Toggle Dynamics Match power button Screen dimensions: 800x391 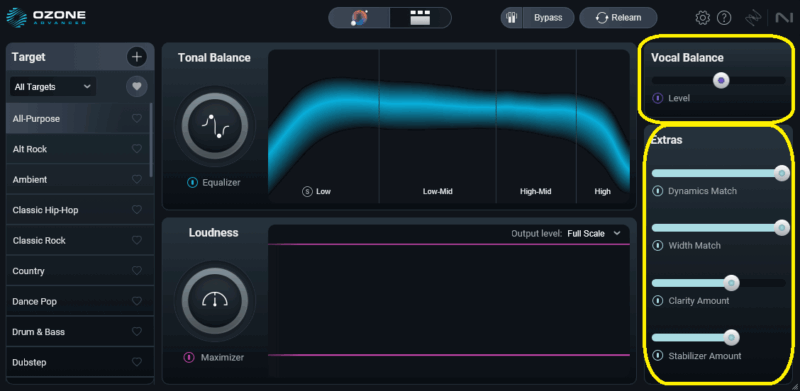[658, 191]
